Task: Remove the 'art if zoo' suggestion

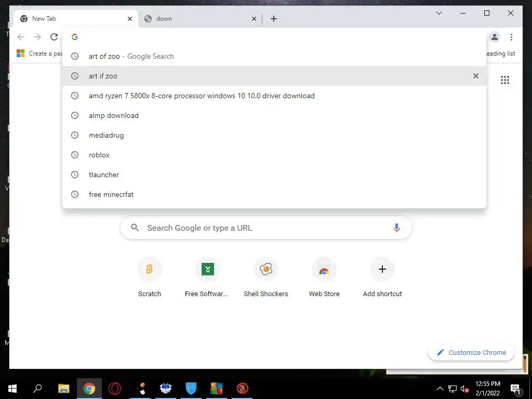Action: click(x=476, y=76)
